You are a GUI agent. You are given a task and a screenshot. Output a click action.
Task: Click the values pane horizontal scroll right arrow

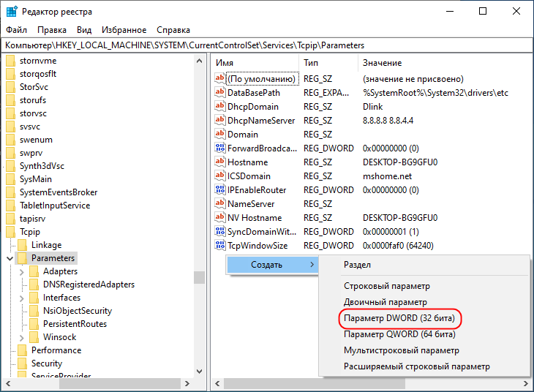coord(525,383)
